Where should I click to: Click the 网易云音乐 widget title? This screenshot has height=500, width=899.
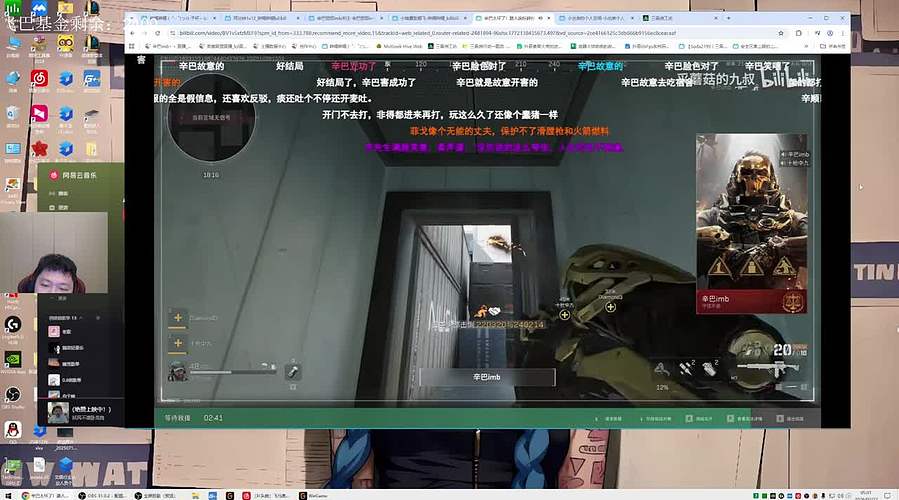80,175
